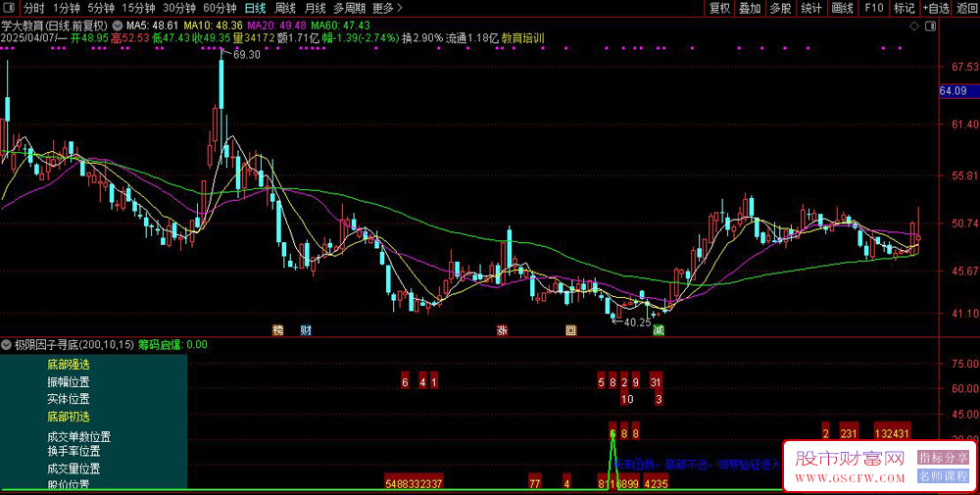The image size is (980, 495).
Task: Open the 画线 drawing tools
Action: pos(841,8)
